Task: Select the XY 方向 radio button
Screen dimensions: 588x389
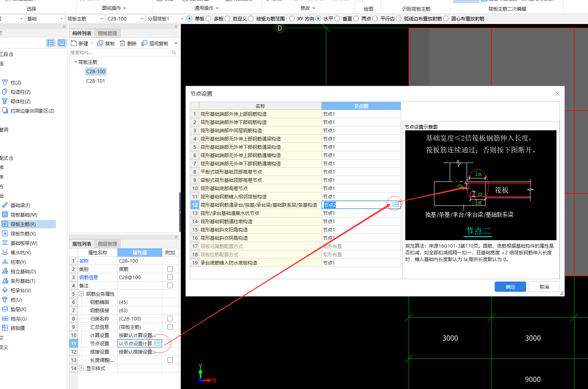Action: (292, 19)
